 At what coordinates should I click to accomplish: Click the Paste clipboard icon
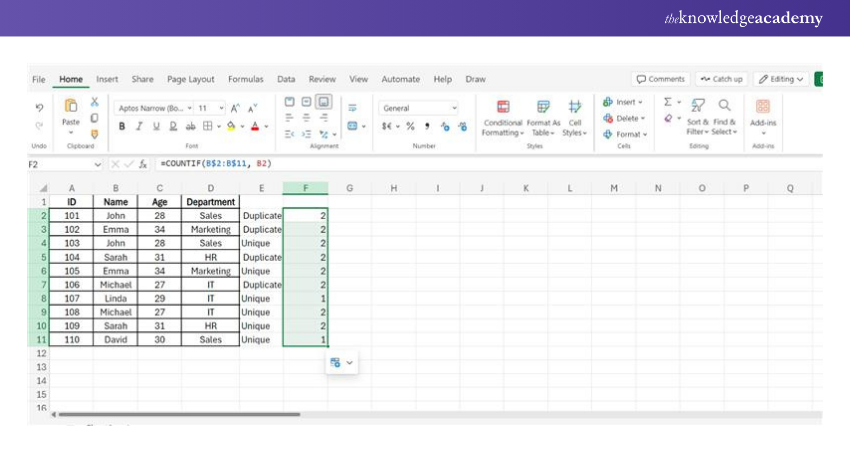pos(71,106)
